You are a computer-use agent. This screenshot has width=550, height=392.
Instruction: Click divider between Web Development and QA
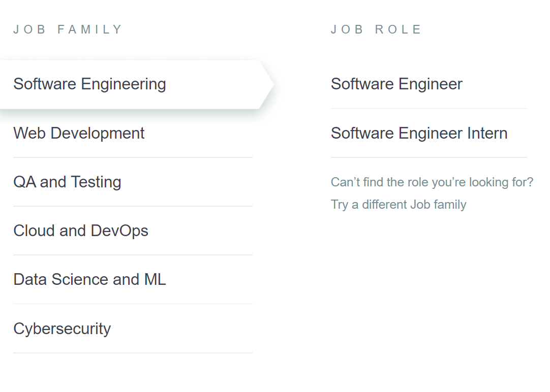[x=133, y=157]
